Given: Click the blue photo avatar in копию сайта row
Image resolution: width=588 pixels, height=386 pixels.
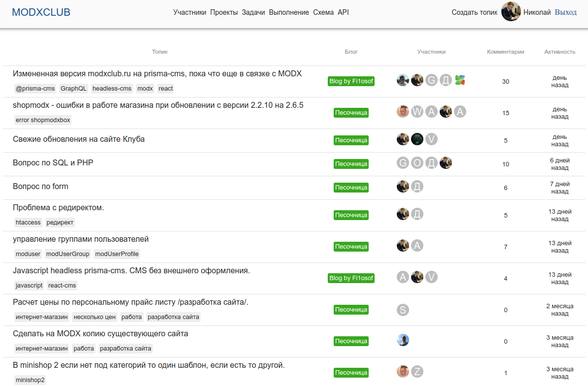Looking at the screenshot, I should (403, 340).
